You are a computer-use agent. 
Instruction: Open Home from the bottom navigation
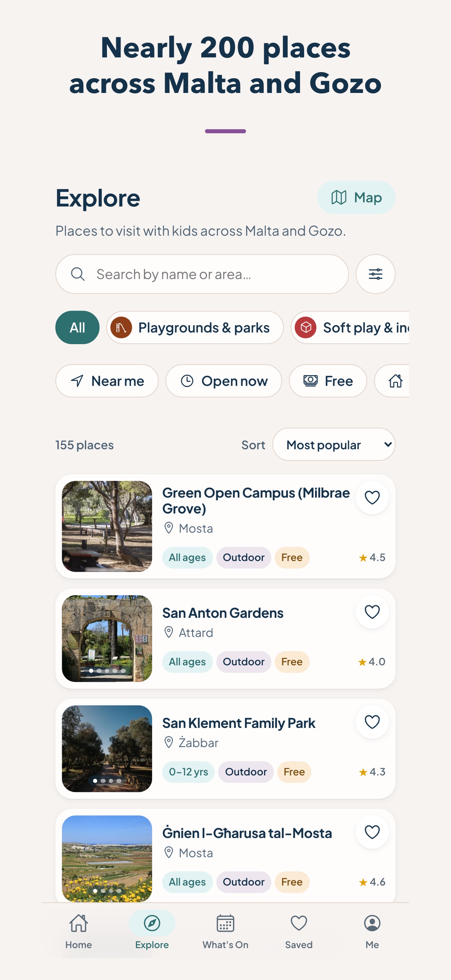[78, 931]
